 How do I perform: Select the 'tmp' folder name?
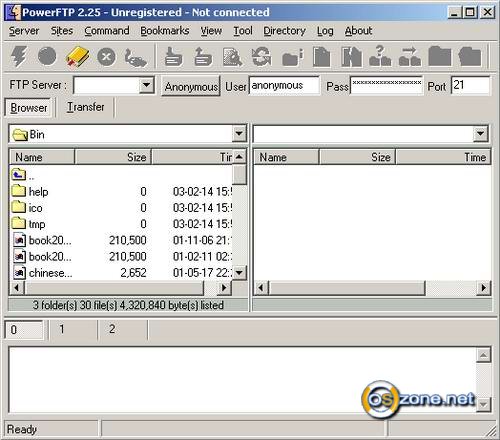37,224
